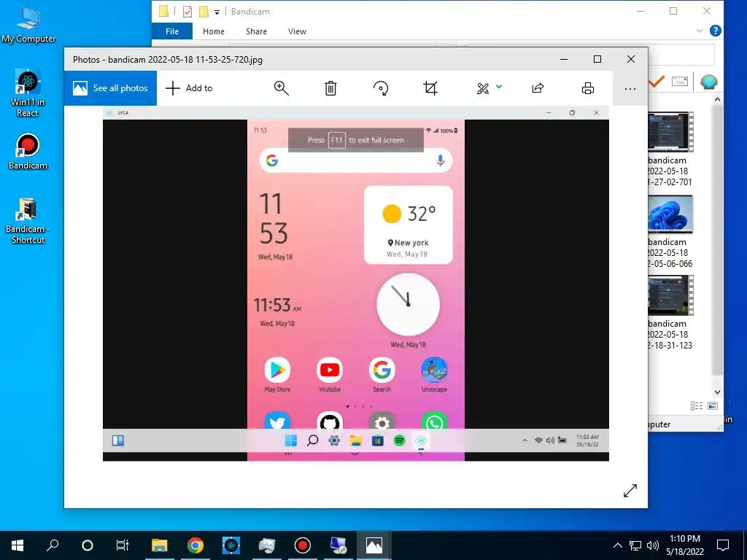
Task: Click Add to button in Photos
Action: pyautogui.click(x=189, y=88)
